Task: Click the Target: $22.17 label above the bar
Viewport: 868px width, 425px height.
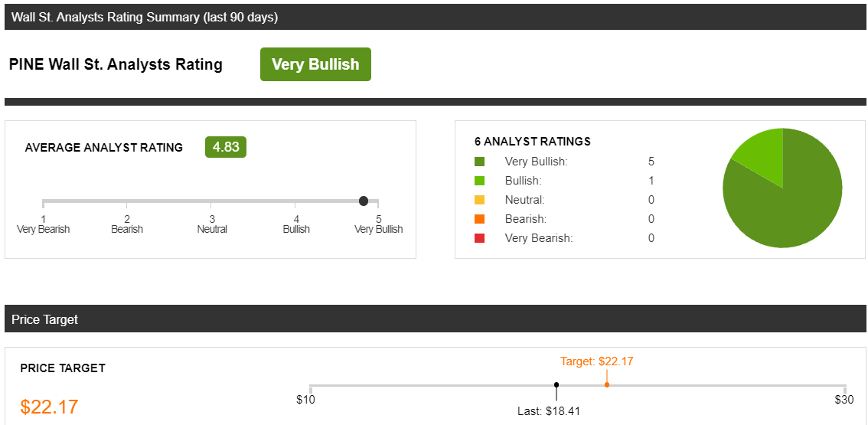Action: pos(597,361)
